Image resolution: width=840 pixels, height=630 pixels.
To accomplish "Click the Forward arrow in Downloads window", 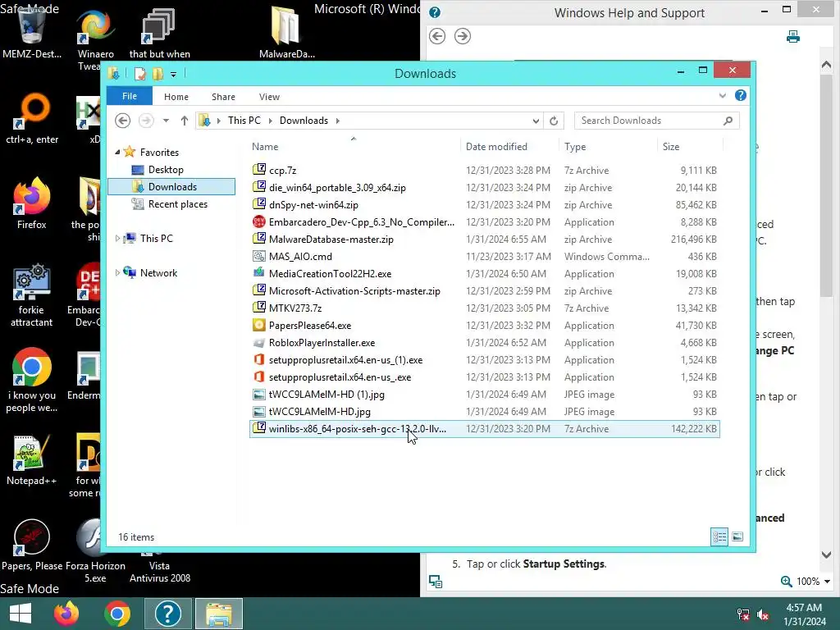I will [146, 121].
